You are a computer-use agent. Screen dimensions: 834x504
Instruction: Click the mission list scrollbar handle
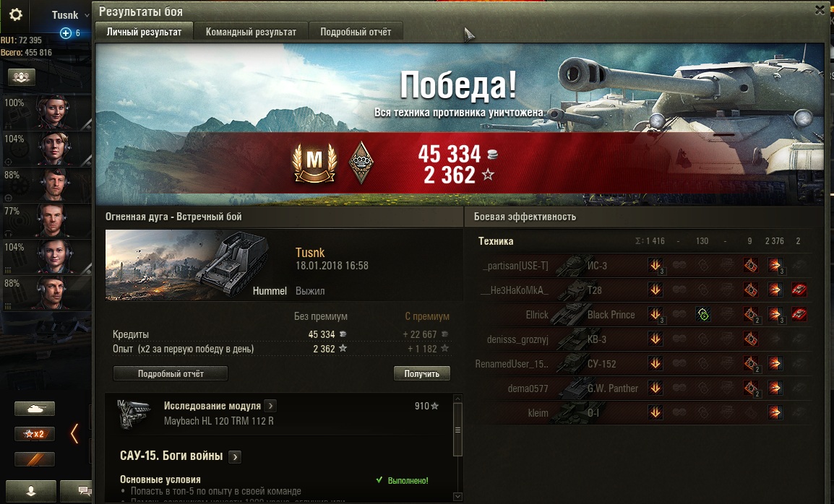pos(457,430)
